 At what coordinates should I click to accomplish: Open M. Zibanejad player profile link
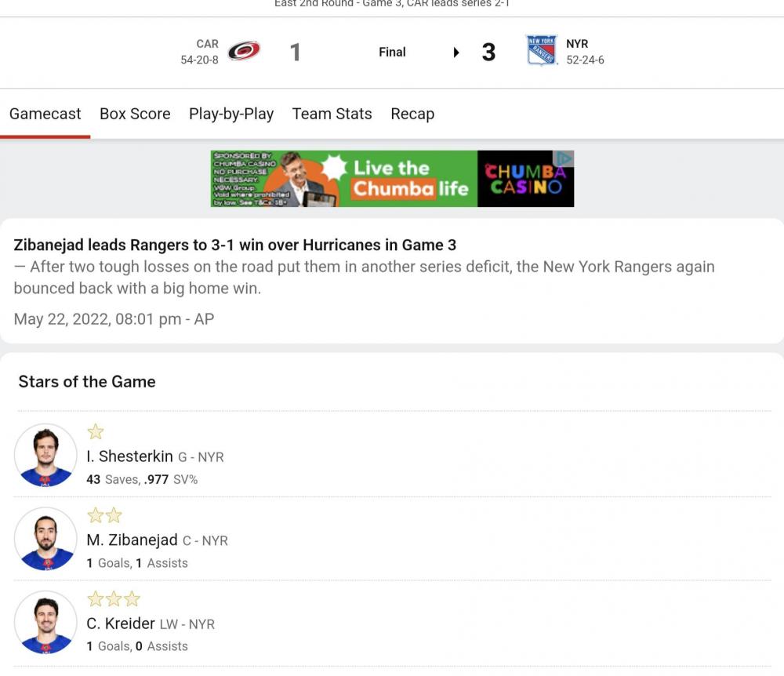[132, 540]
